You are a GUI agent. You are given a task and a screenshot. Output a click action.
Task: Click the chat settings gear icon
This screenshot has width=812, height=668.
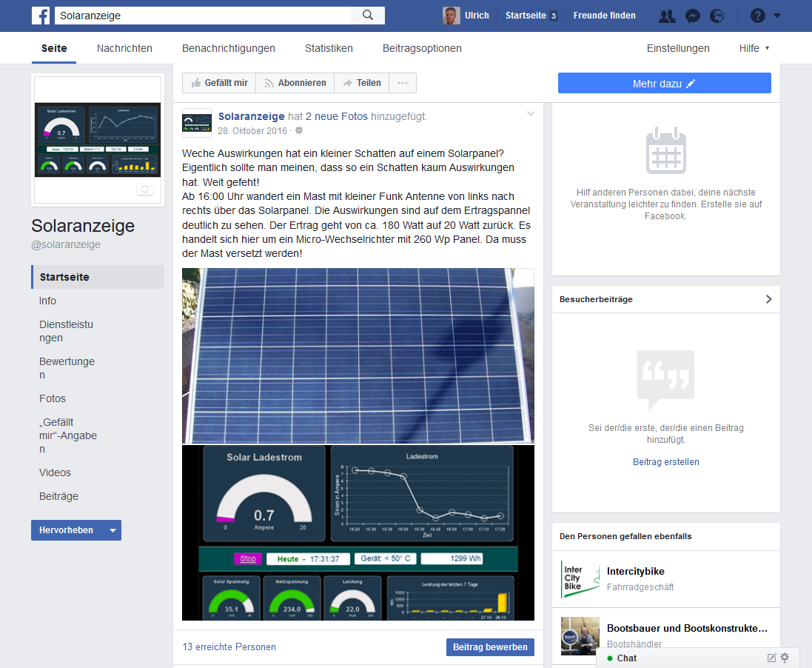785,658
